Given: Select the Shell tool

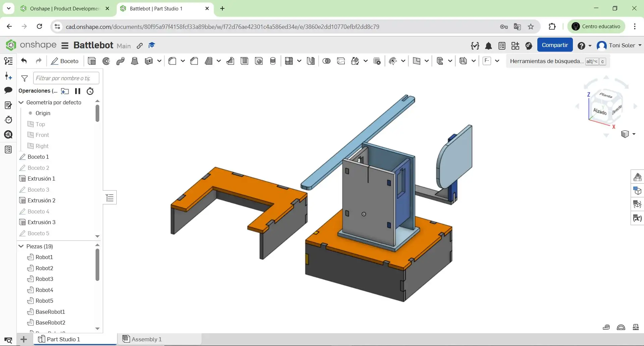Looking at the screenshot, I should tap(244, 61).
